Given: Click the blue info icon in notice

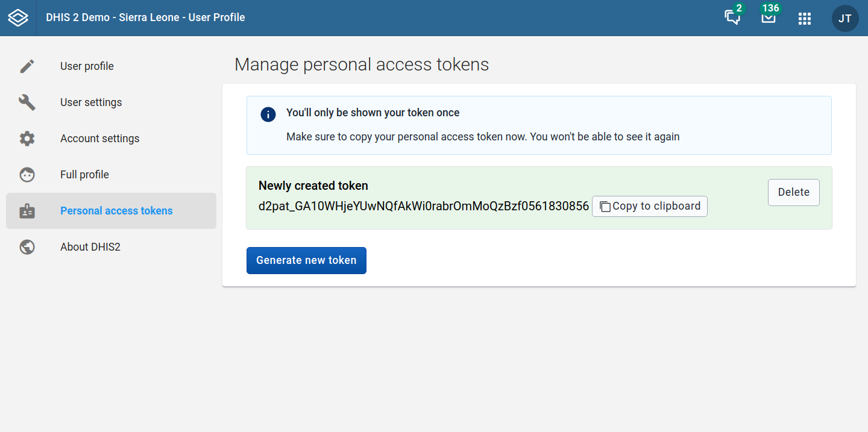Looking at the screenshot, I should pyautogui.click(x=268, y=114).
